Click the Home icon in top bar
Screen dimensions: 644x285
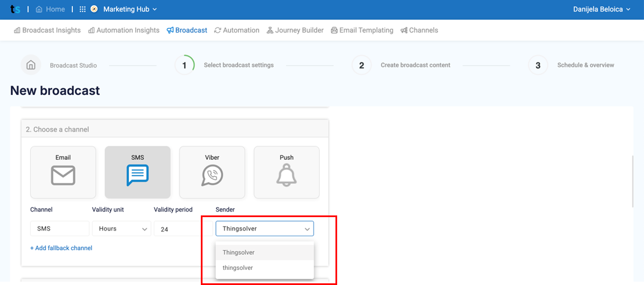coord(39,9)
